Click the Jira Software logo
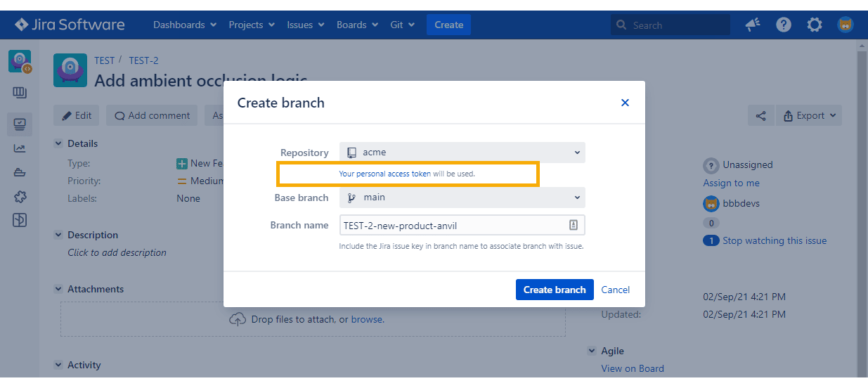The image size is (868, 388). [x=69, y=25]
